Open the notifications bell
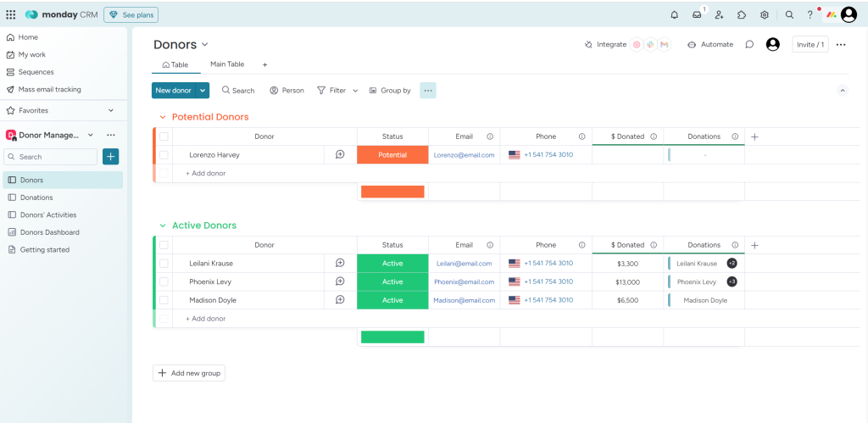This screenshot has height=423, width=868. coord(674,14)
